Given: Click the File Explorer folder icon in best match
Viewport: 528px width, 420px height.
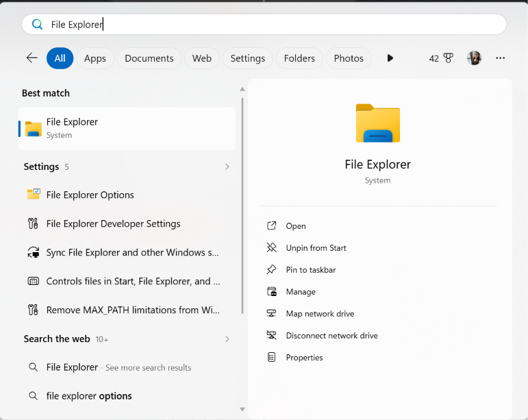Looking at the screenshot, I should tap(34, 129).
